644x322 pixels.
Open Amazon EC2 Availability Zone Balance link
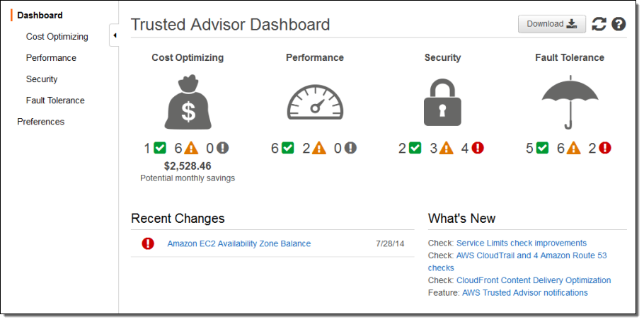[x=238, y=243]
